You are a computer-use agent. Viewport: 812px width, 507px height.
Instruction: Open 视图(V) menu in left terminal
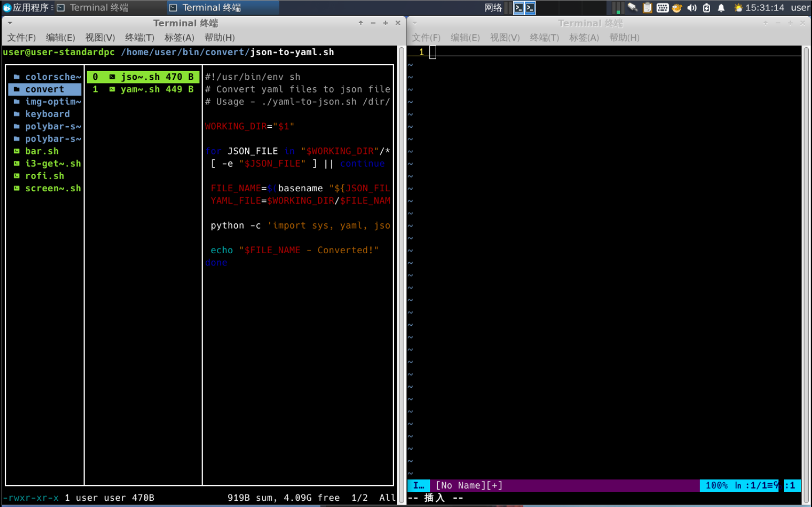[x=100, y=37]
